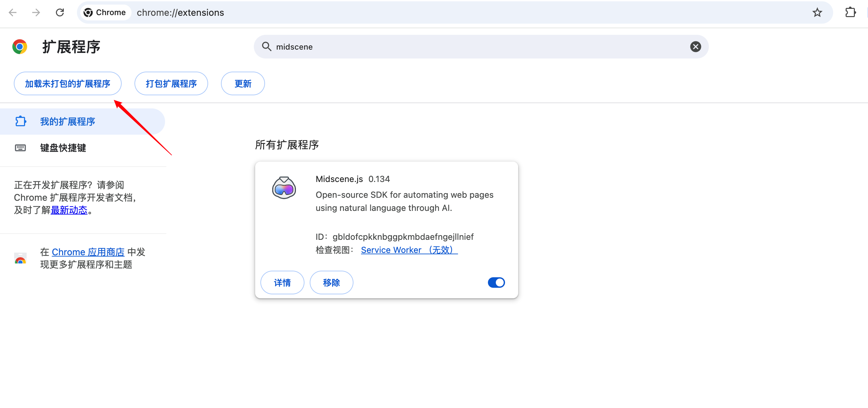Click the 加载未打包的扩展程序 button
Image resolution: width=868 pixels, height=408 pixels.
point(67,83)
